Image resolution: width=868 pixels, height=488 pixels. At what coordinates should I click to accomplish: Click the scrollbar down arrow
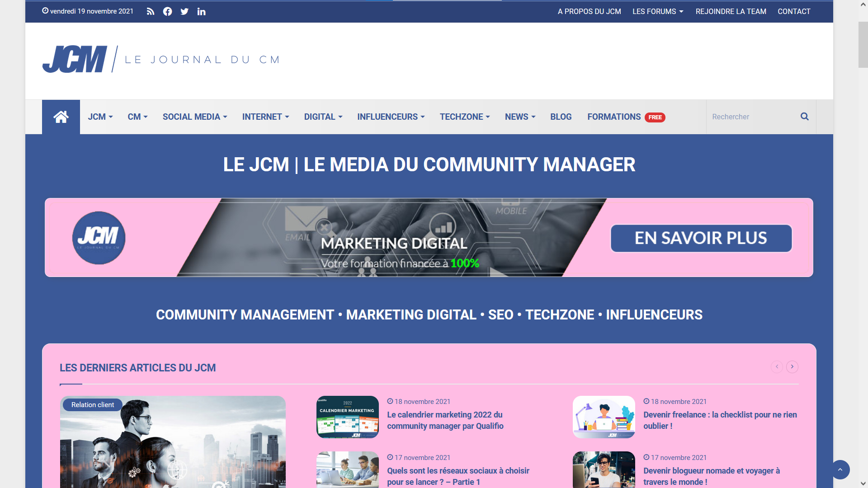point(863,483)
